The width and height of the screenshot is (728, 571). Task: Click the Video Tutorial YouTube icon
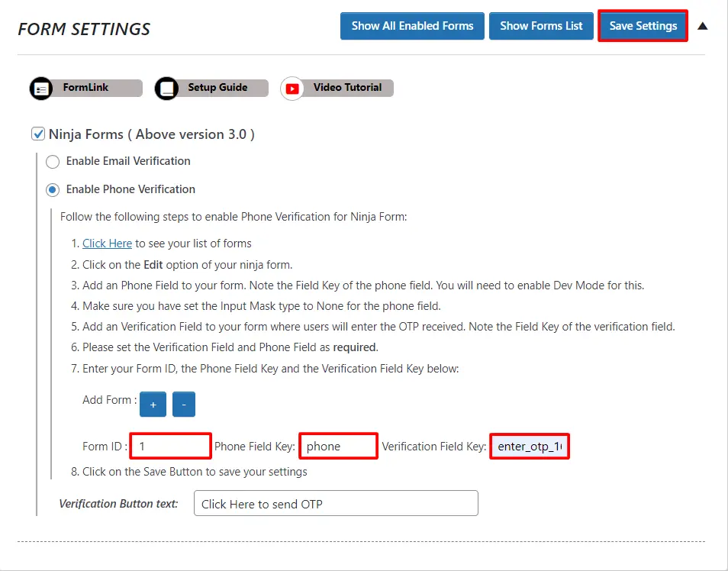tap(292, 89)
